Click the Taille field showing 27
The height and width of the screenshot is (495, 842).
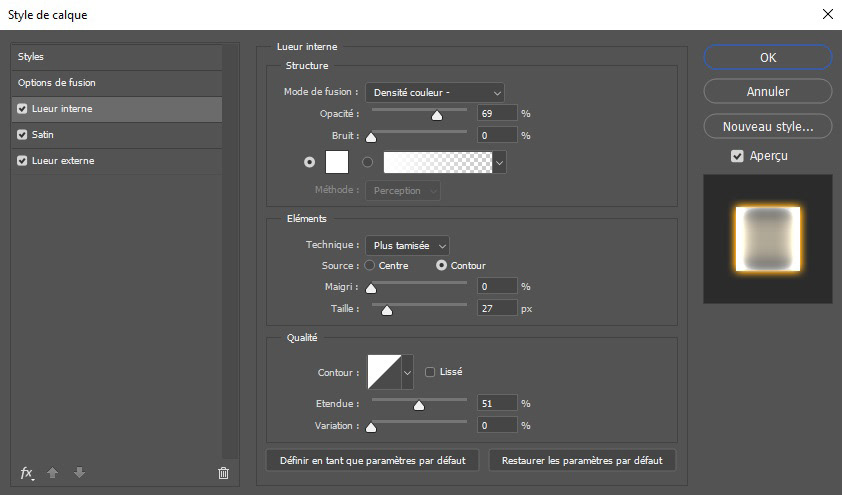coord(497,308)
